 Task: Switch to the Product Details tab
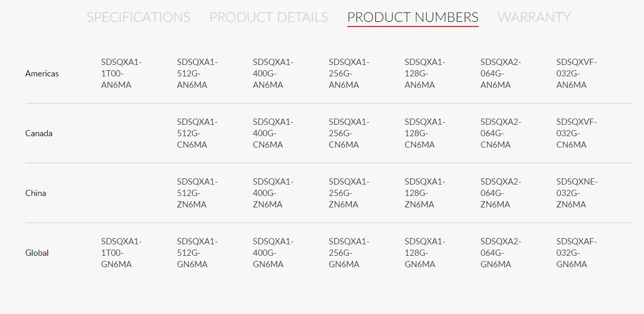tap(269, 17)
